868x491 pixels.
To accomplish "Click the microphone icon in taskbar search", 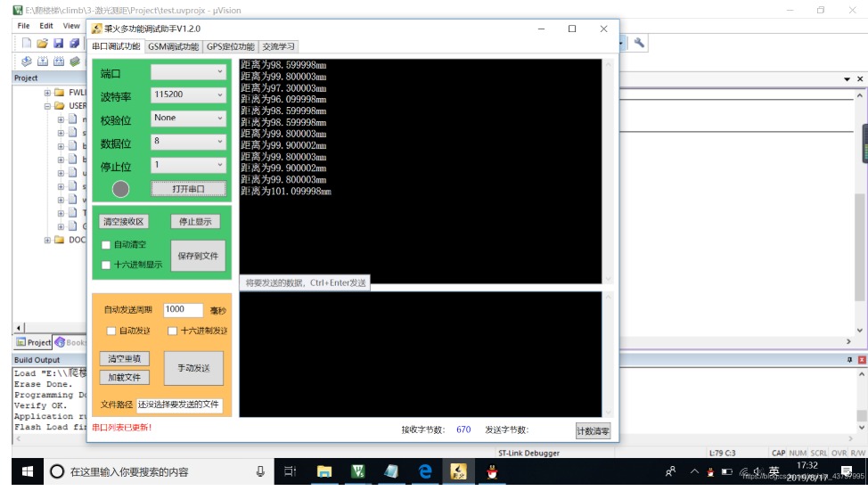I will pos(260,471).
